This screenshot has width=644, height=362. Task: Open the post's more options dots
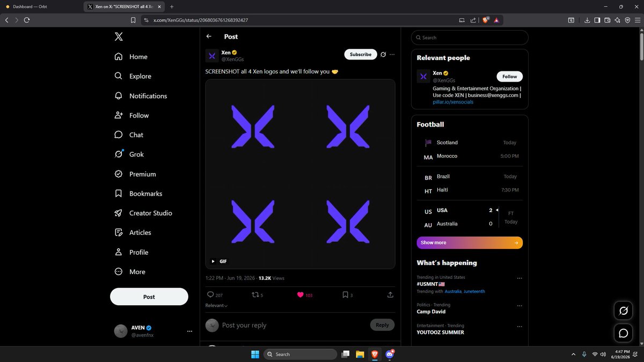pyautogui.click(x=392, y=54)
